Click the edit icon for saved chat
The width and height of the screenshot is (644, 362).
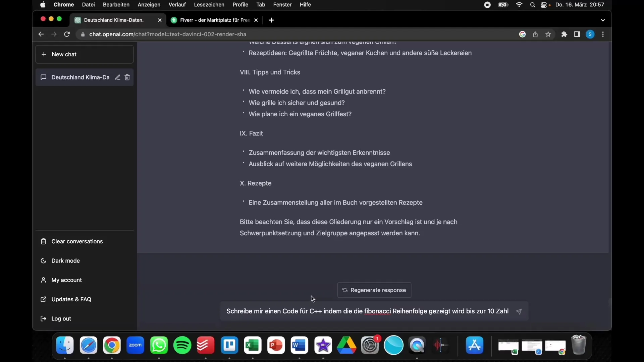click(x=117, y=77)
